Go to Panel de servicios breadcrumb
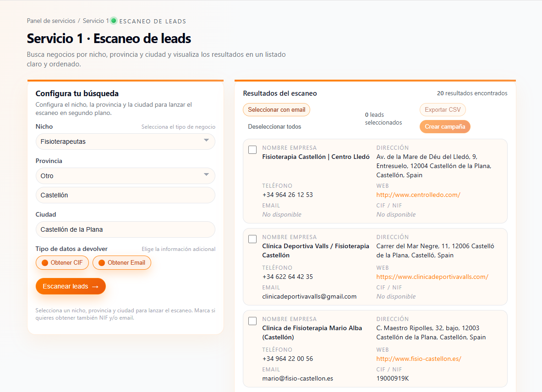The height and width of the screenshot is (392, 542). pos(51,21)
